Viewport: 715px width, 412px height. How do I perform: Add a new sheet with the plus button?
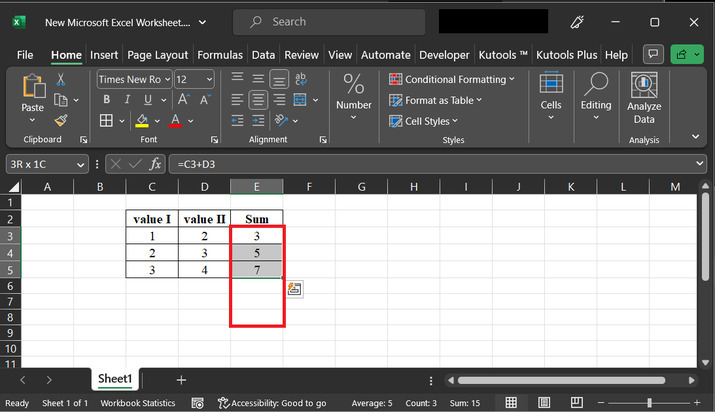[x=181, y=380]
